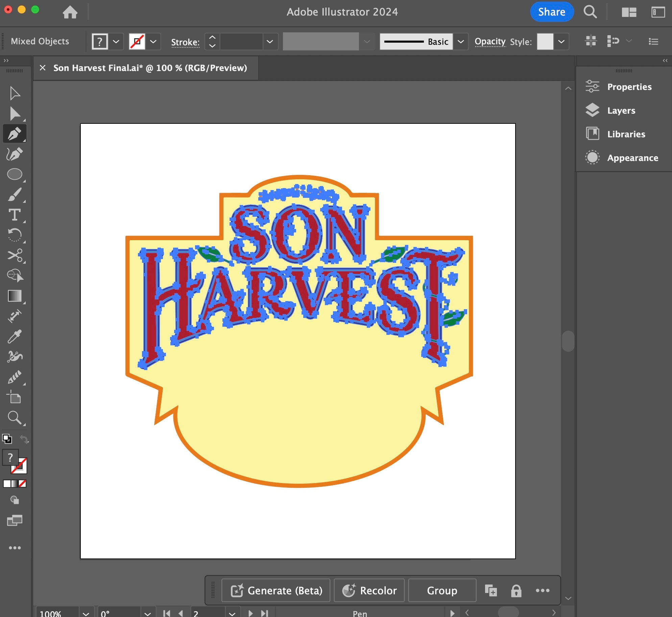Click the white opacity color swatch
The image size is (672, 617).
click(x=544, y=41)
